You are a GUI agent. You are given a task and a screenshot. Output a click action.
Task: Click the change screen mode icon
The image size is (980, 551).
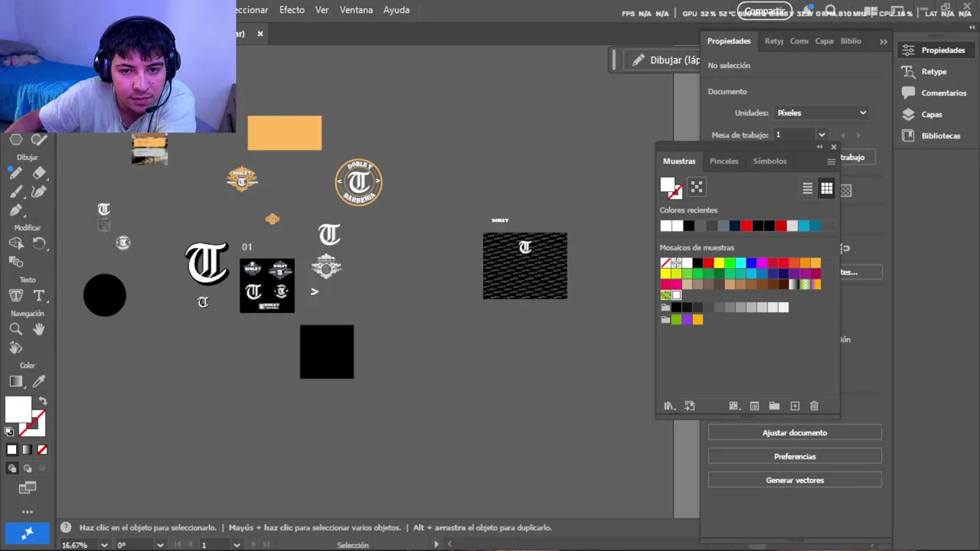tap(28, 487)
